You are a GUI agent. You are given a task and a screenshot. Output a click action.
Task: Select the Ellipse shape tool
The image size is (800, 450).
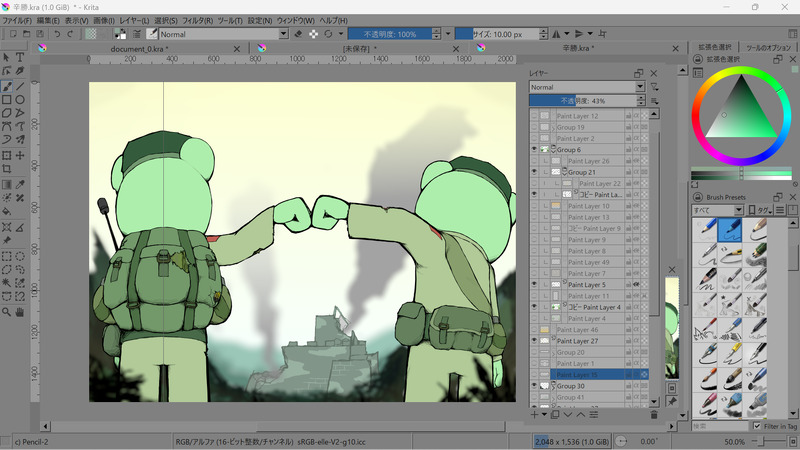pyautogui.click(x=20, y=100)
